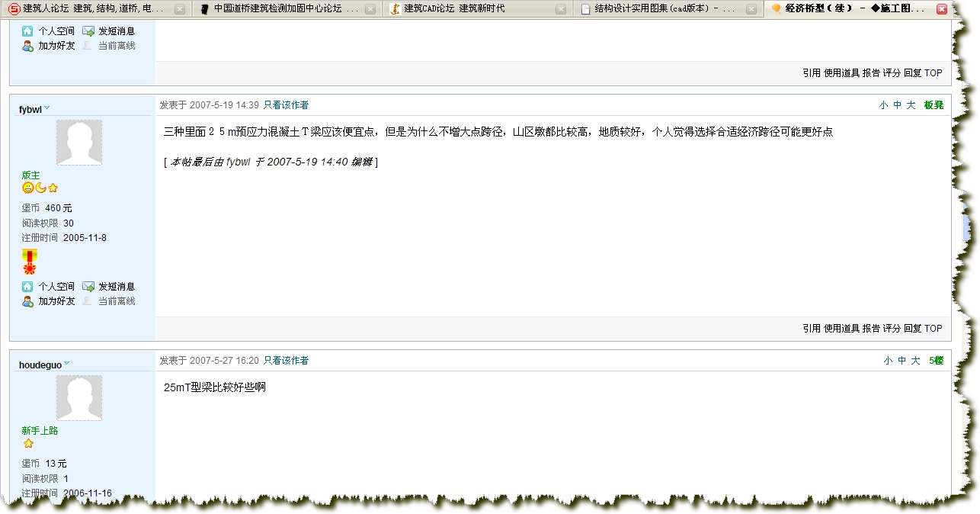This screenshot has height=514, width=980.
Task: Click 个人空间 in the post above fybwl's
Action: 56,31
